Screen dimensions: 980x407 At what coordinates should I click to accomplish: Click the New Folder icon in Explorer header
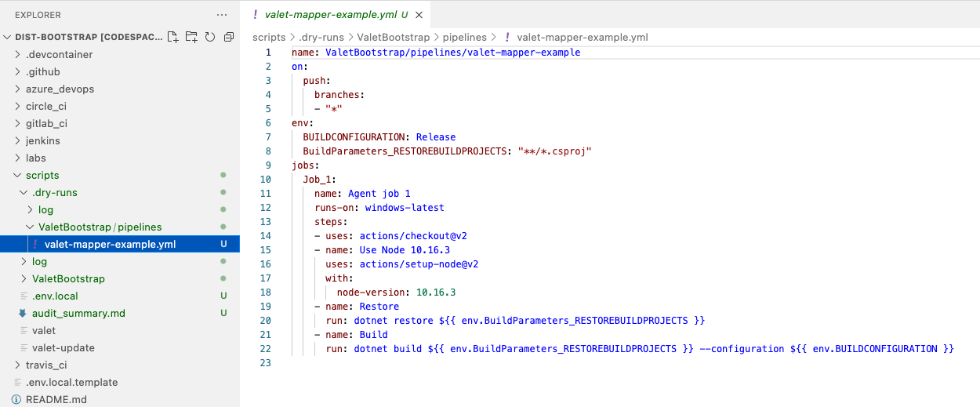coord(191,37)
